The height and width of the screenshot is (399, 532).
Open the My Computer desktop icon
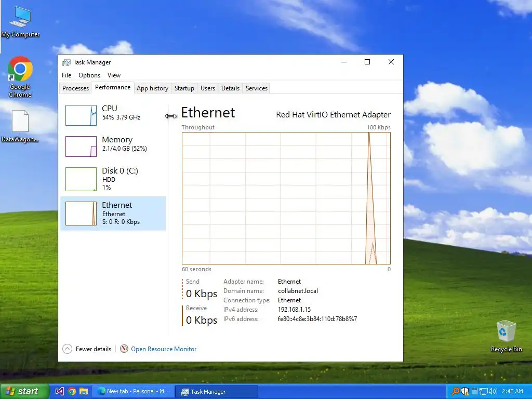[x=20, y=22]
